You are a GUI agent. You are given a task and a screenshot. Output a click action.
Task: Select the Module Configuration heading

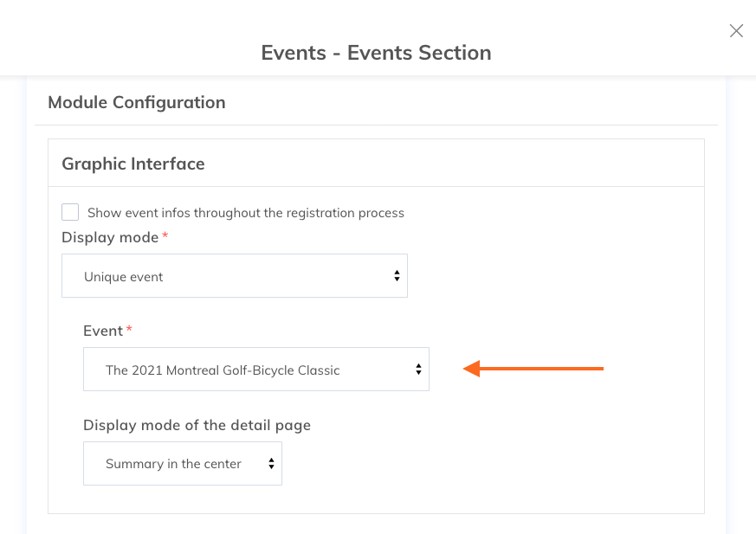[137, 102]
